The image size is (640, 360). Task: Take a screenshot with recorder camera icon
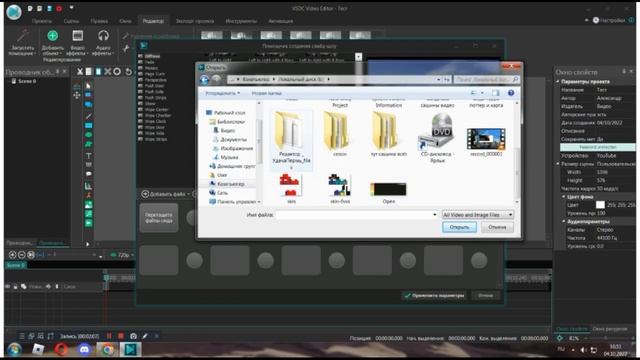pos(133,336)
